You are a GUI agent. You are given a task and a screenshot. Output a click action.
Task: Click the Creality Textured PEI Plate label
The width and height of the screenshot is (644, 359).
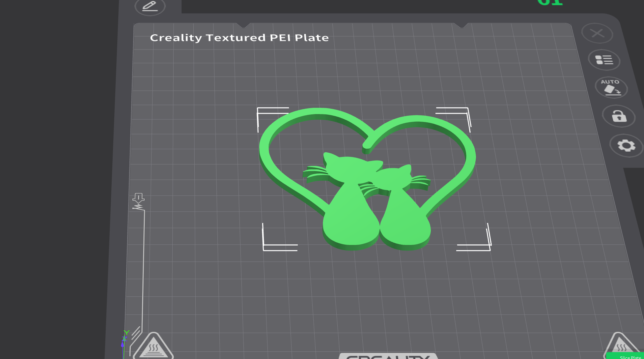click(x=239, y=38)
